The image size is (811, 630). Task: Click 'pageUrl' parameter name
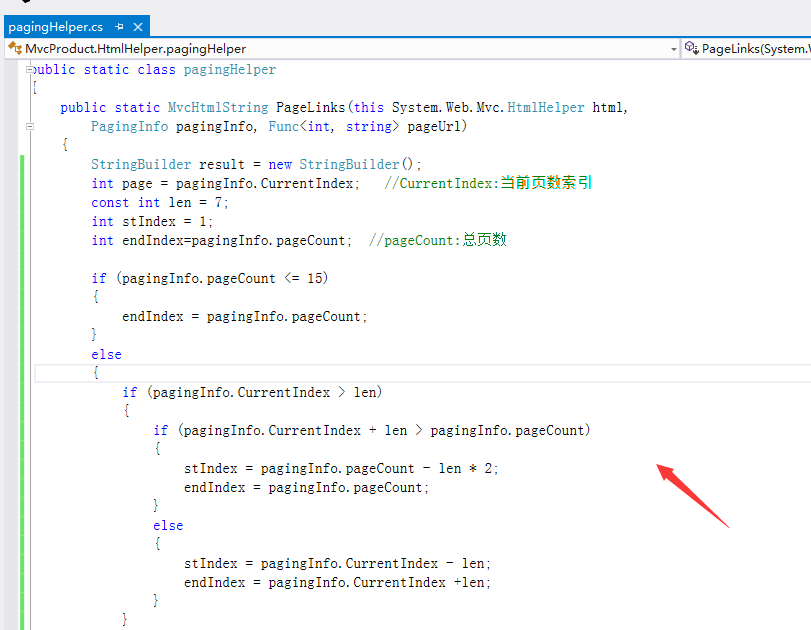433,127
